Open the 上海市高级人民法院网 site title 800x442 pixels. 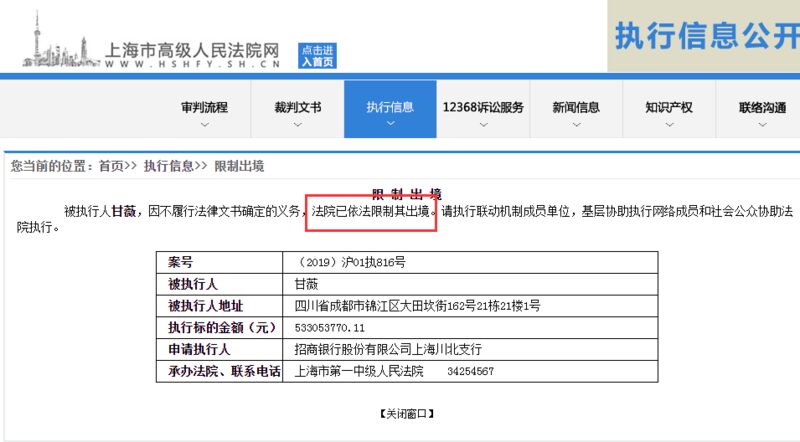click(x=192, y=51)
